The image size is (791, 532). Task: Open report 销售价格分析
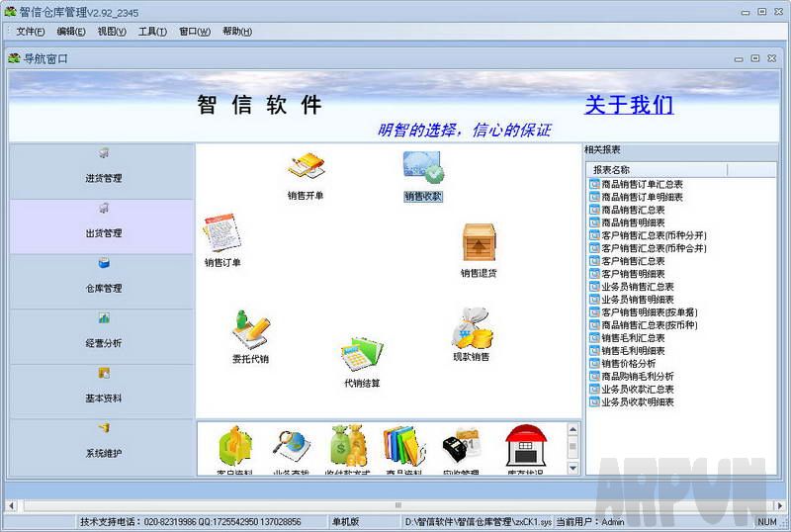click(x=623, y=364)
